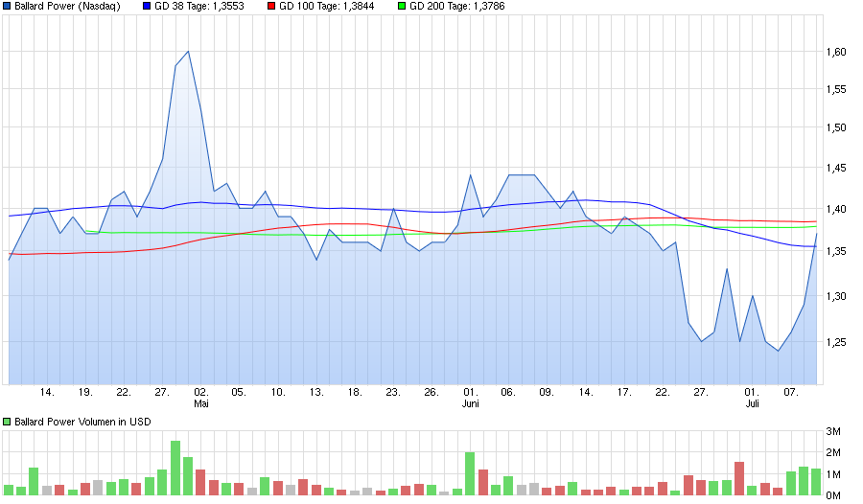Image resolution: width=863 pixels, height=504 pixels.
Task: Click the 18. date axis label
Action: tap(355, 393)
